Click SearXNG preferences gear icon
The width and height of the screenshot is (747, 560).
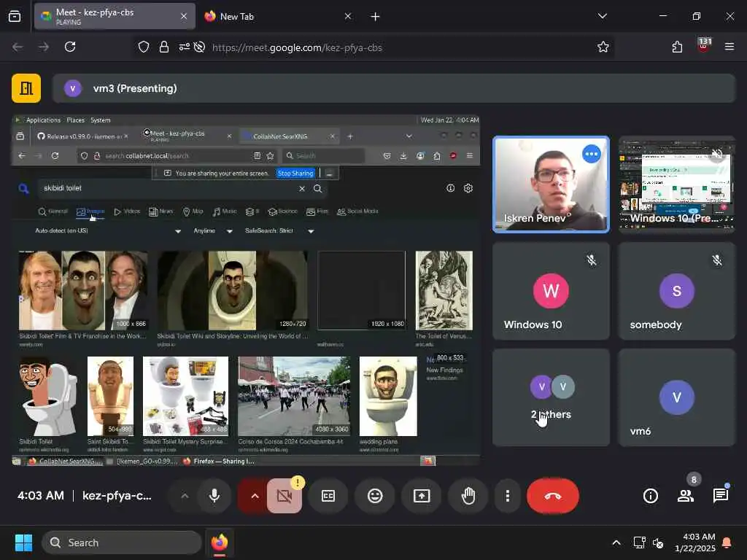[x=468, y=188]
